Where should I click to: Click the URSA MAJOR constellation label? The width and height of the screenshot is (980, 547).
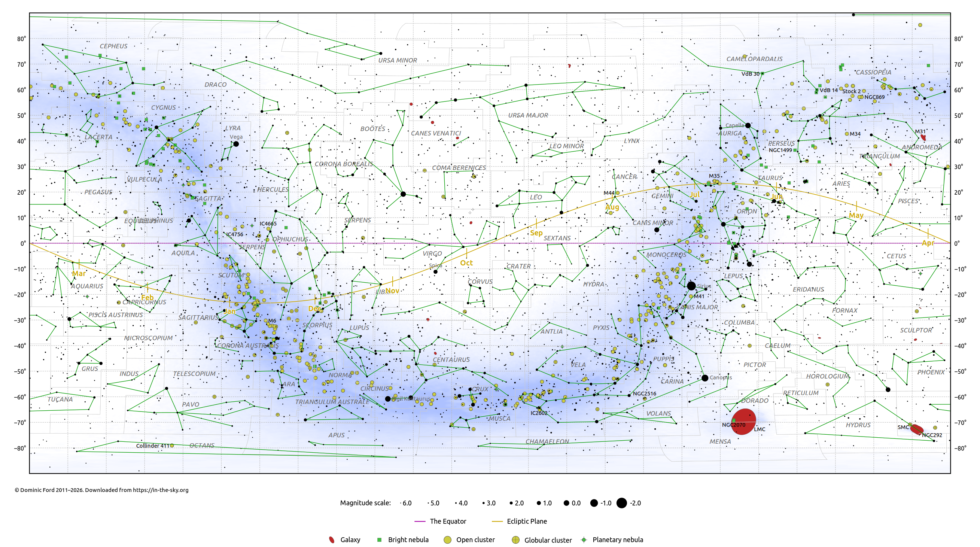coord(528,115)
